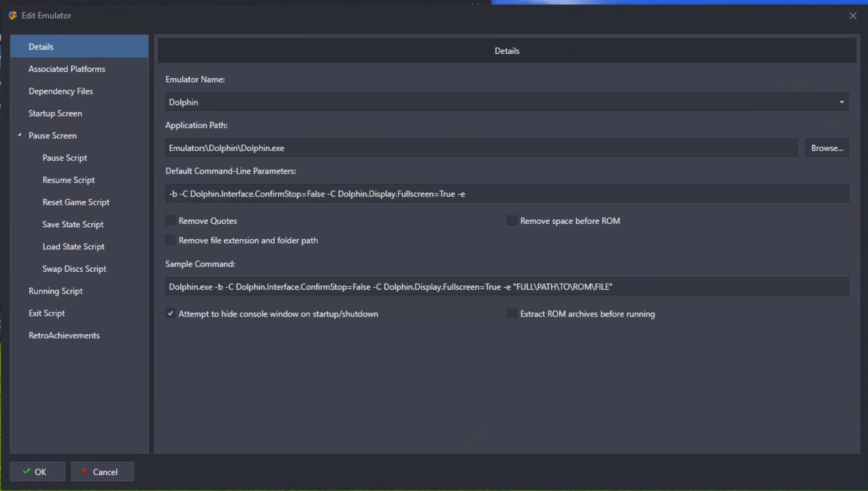The height and width of the screenshot is (491, 868).
Task: Click into the Emulator Name field showing Dolphin
Action: 507,102
